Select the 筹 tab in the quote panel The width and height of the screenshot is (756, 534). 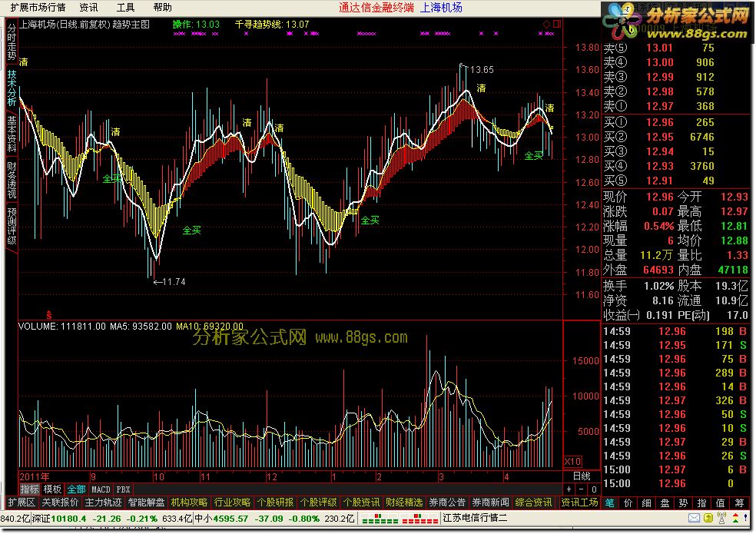[x=739, y=502]
